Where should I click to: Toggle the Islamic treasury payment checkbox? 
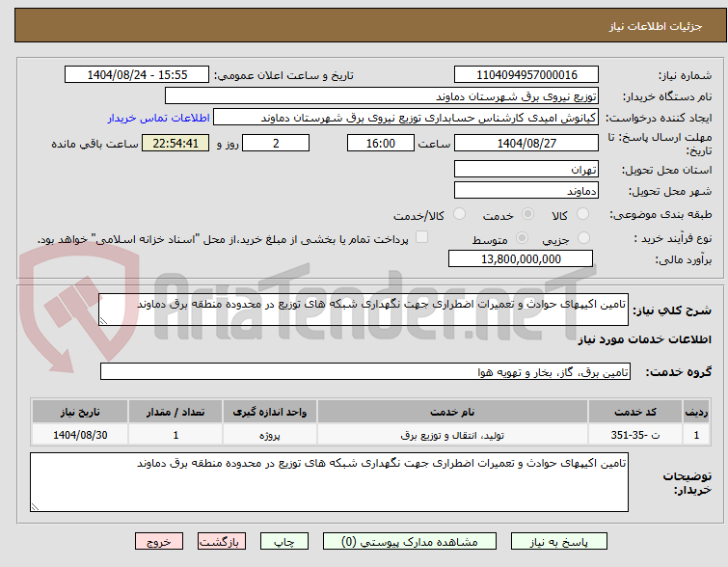[x=421, y=237]
